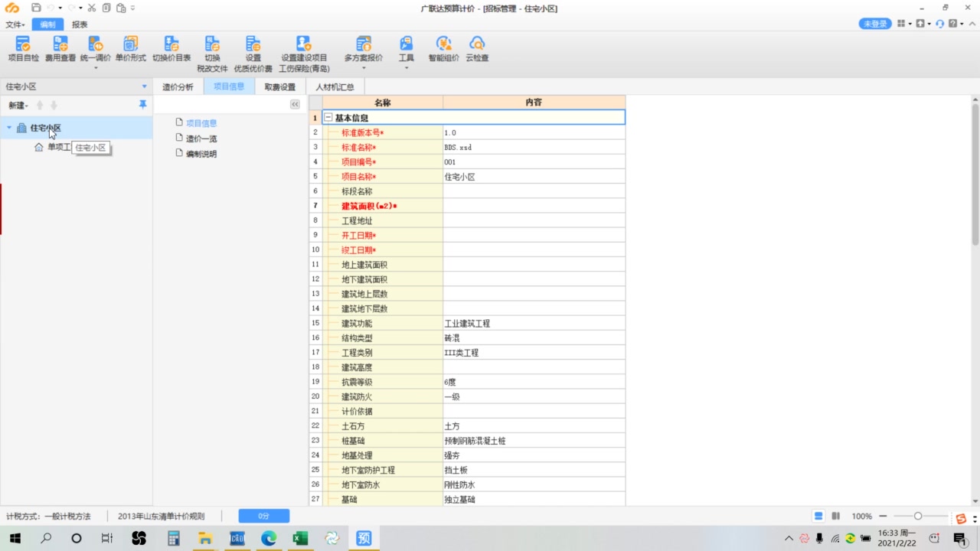Click the 项目自检 toolbar icon
Image resolution: width=980 pixels, height=551 pixels.
click(23, 44)
